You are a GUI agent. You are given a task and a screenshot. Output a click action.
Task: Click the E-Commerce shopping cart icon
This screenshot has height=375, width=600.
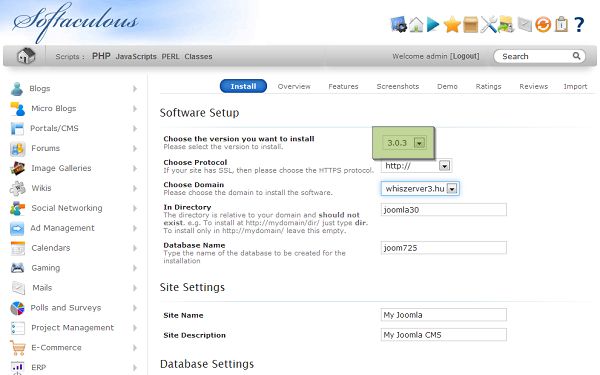click(x=18, y=348)
